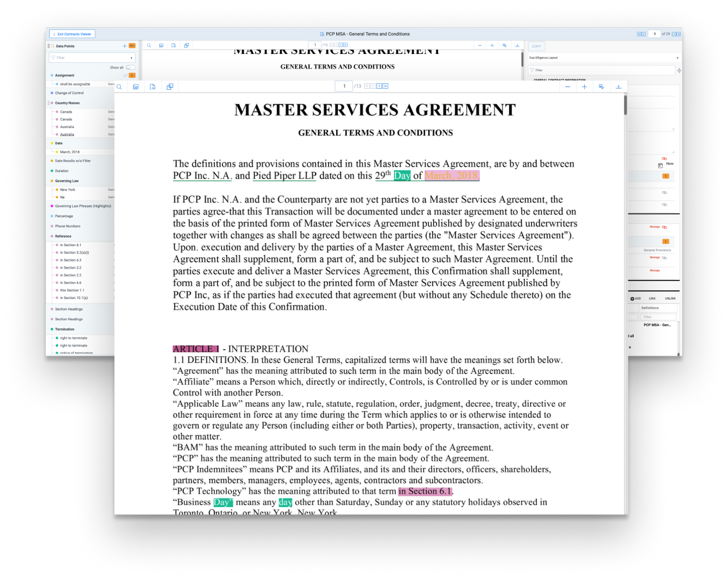Viewport: 728px width, 579px height.
Task: Download the document using the download icon
Action: point(618,87)
